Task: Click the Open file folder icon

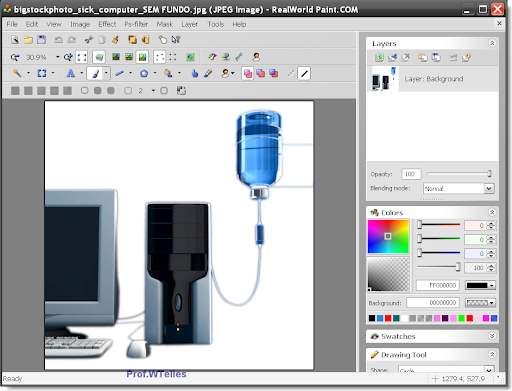Action: pyautogui.click(x=28, y=40)
